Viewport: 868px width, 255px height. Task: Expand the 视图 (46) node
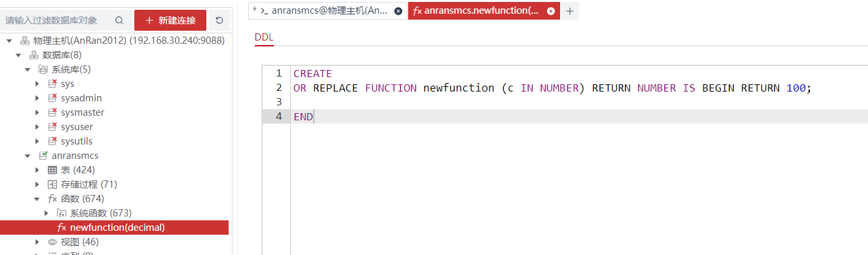(37, 242)
